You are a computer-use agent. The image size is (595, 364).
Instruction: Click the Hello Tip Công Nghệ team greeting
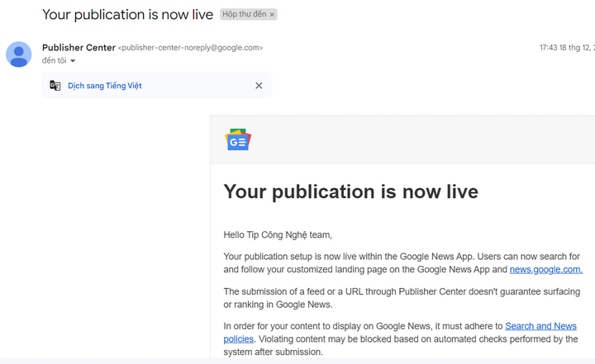(278, 235)
